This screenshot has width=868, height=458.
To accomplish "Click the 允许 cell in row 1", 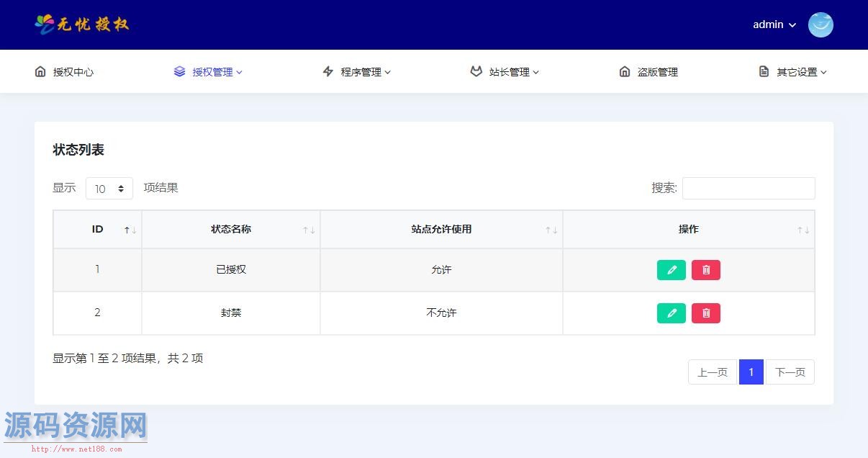I will pyautogui.click(x=441, y=270).
